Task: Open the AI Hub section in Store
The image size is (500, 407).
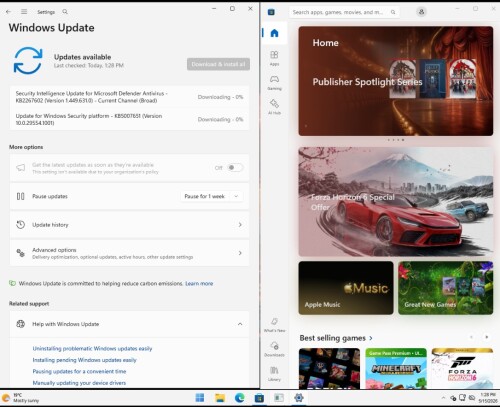Action: pos(274,107)
